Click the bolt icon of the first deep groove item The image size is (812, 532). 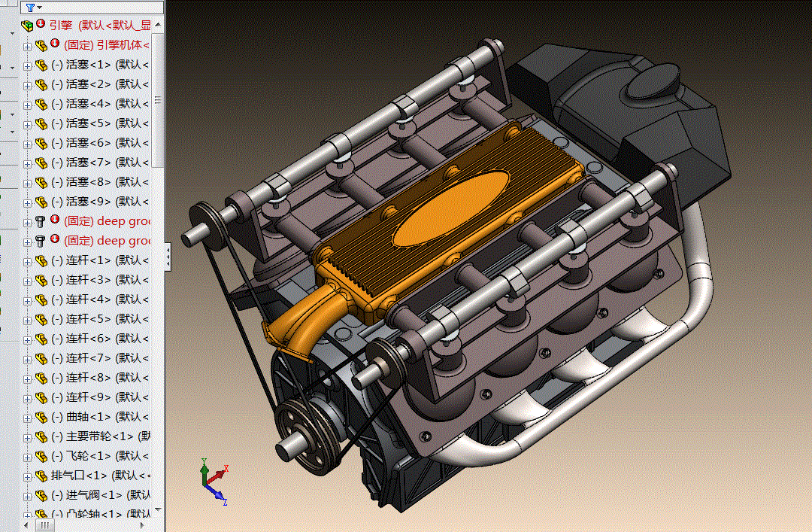click(x=41, y=221)
